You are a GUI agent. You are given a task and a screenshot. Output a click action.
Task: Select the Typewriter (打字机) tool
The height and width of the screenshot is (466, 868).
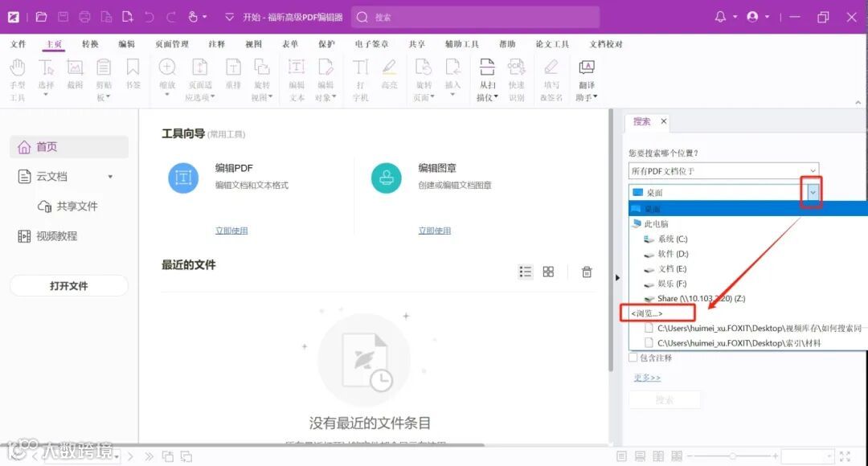[360, 80]
